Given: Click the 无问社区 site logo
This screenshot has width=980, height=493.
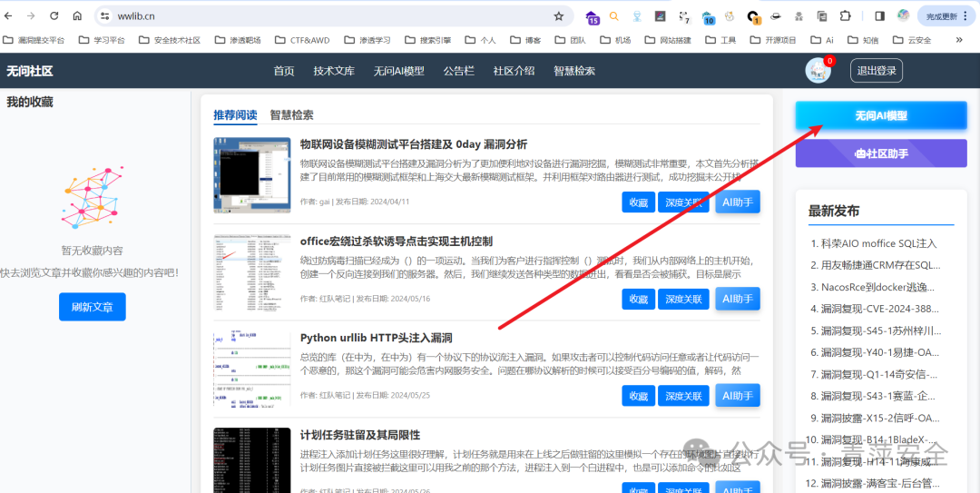Looking at the screenshot, I should click(x=29, y=71).
